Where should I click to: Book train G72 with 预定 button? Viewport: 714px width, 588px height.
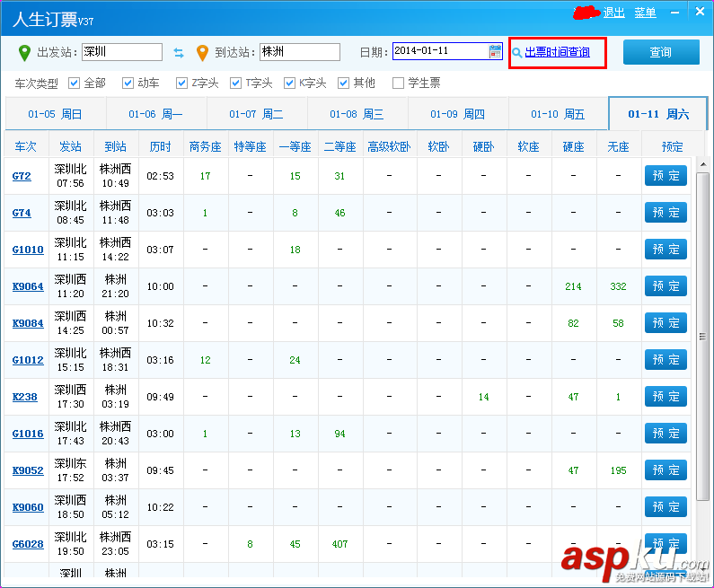point(666,176)
